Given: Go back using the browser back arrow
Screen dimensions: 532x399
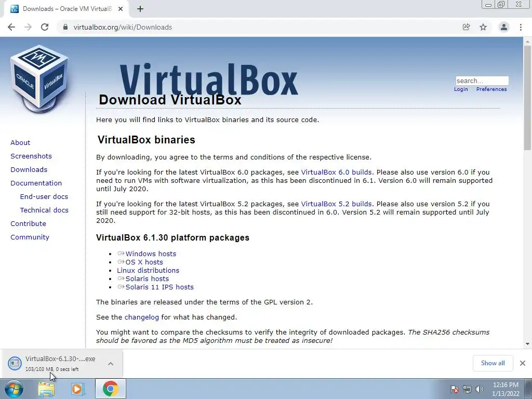Looking at the screenshot, I should (x=11, y=27).
